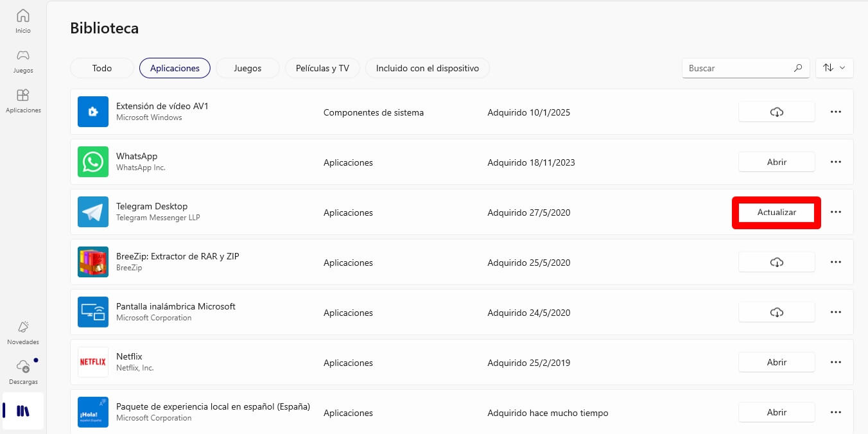
Task: Click the WhatsApp Inc. publisher text
Action: click(141, 168)
